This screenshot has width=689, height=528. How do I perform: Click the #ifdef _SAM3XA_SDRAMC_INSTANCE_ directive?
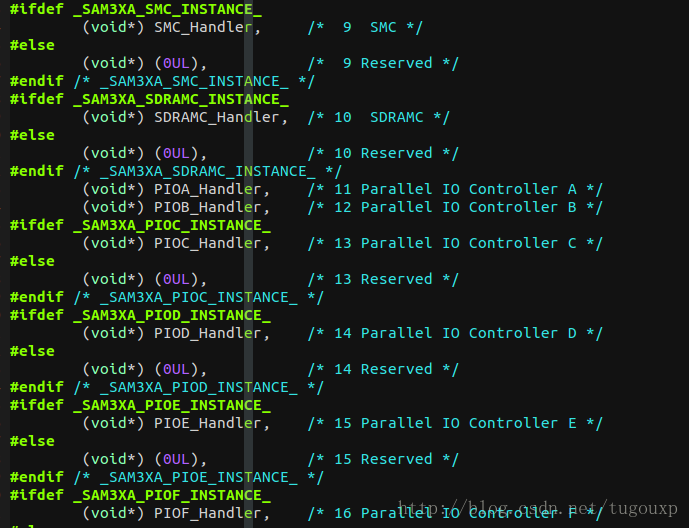[x=149, y=99]
